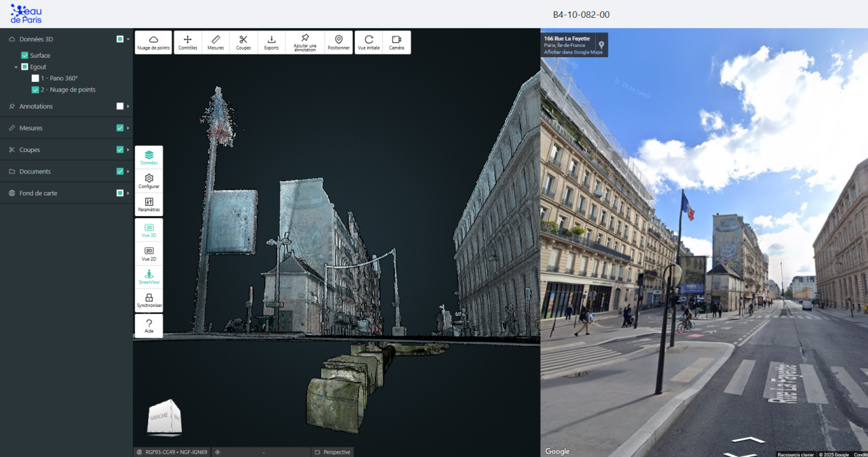Click Afficher dans Google Maps link
This screenshot has height=457, width=868.
(x=573, y=52)
